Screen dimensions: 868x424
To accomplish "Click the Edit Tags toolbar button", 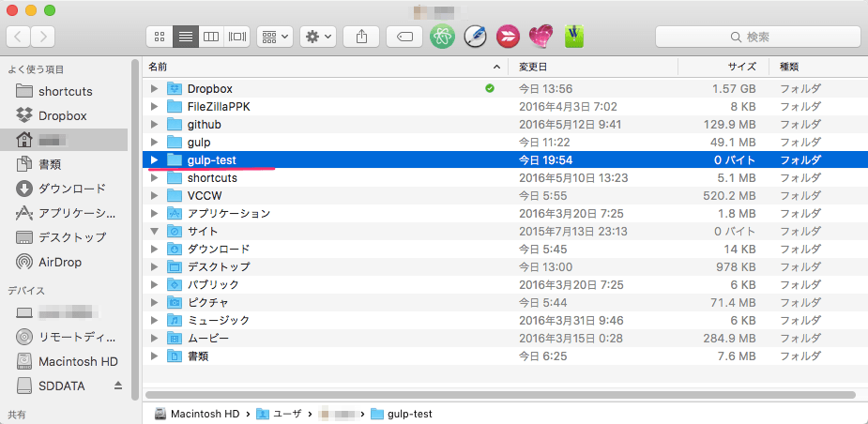I will (x=404, y=38).
